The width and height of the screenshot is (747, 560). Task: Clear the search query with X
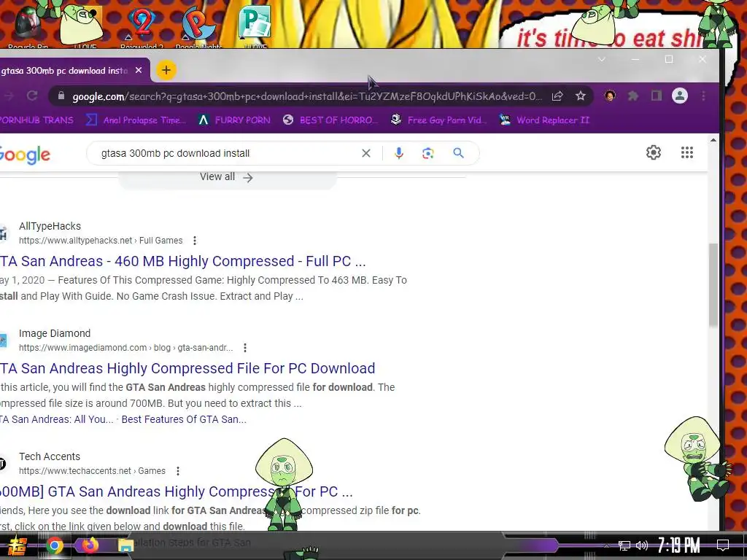coord(366,153)
